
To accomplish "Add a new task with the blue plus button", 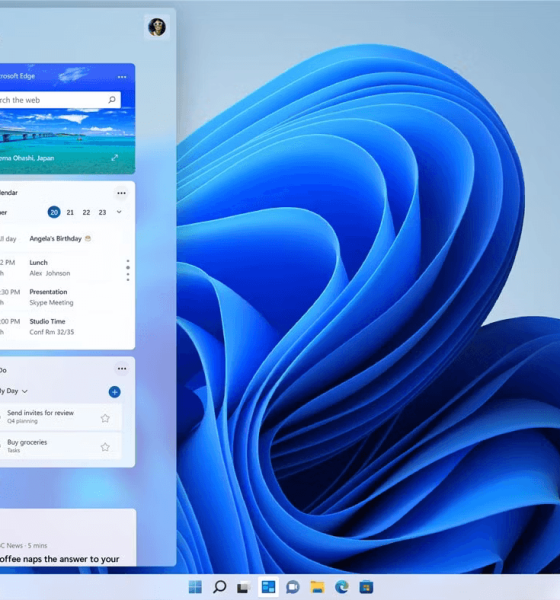I will pos(114,392).
